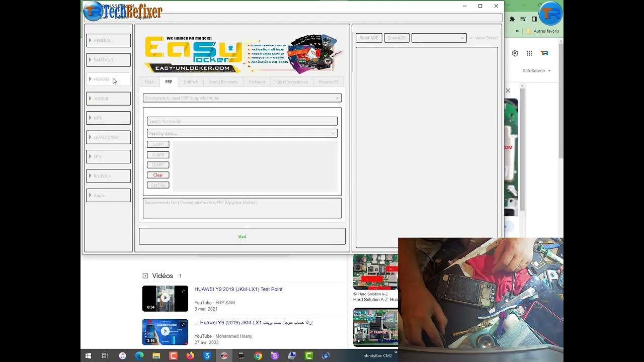Image resolution: width=644 pixels, height=362 pixels.
Task: Toggle the Auto Detect checkbox
Action: [484, 38]
